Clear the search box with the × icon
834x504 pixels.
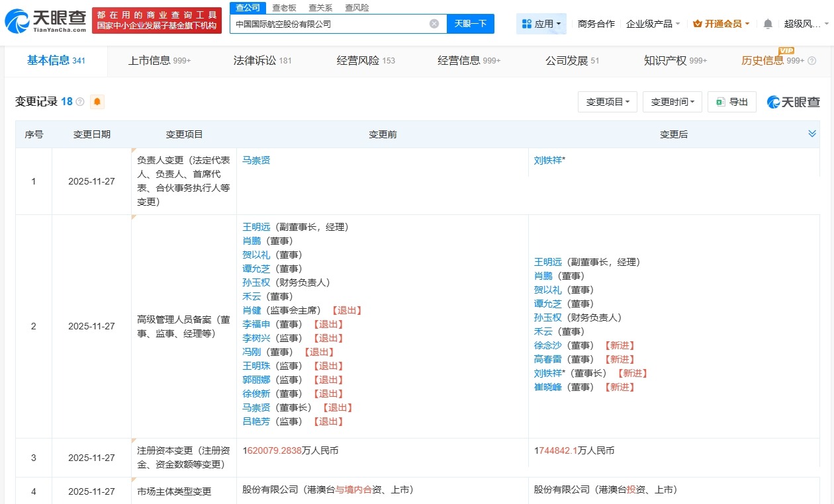click(434, 23)
